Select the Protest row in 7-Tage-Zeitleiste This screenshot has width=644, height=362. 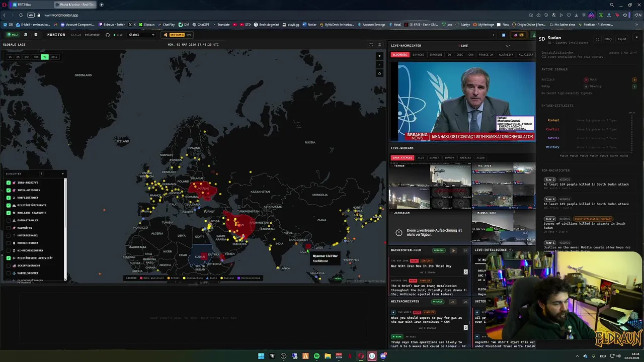(x=553, y=120)
